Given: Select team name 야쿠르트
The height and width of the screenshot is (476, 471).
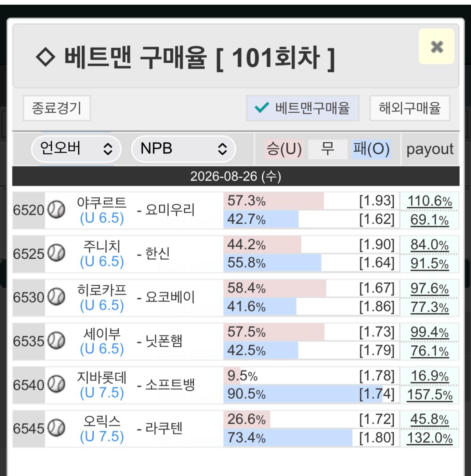Looking at the screenshot, I should 102,202.
